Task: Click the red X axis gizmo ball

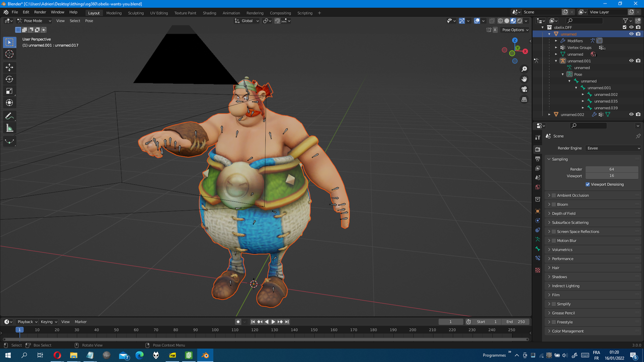Action: point(525,51)
